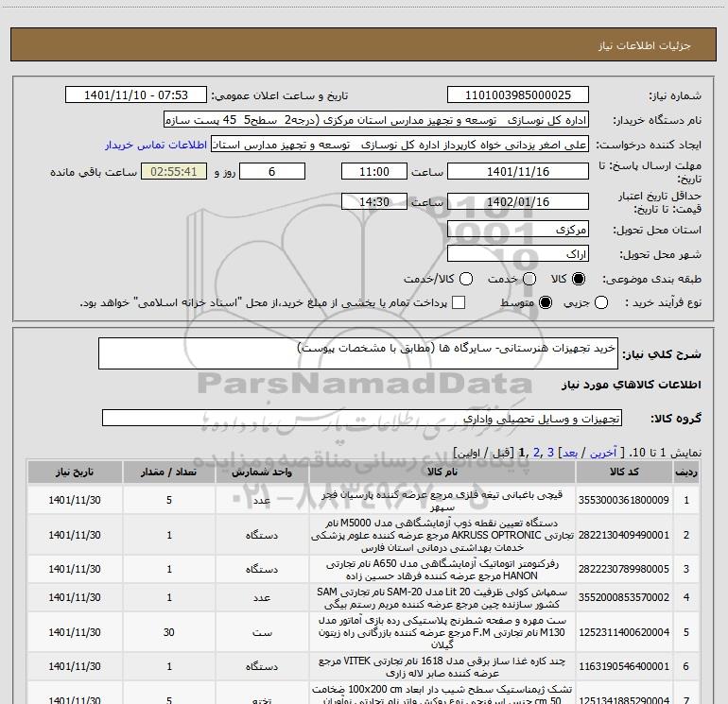Click the validity hour field 14:30
Screen dimensions: 728x704
coord(374,201)
